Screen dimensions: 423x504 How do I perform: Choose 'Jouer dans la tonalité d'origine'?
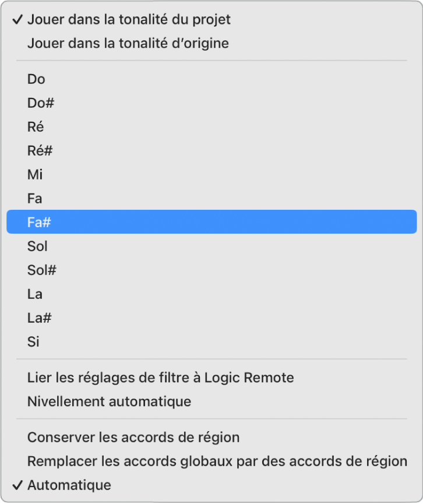pyautogui.click(x=128, y=43)
